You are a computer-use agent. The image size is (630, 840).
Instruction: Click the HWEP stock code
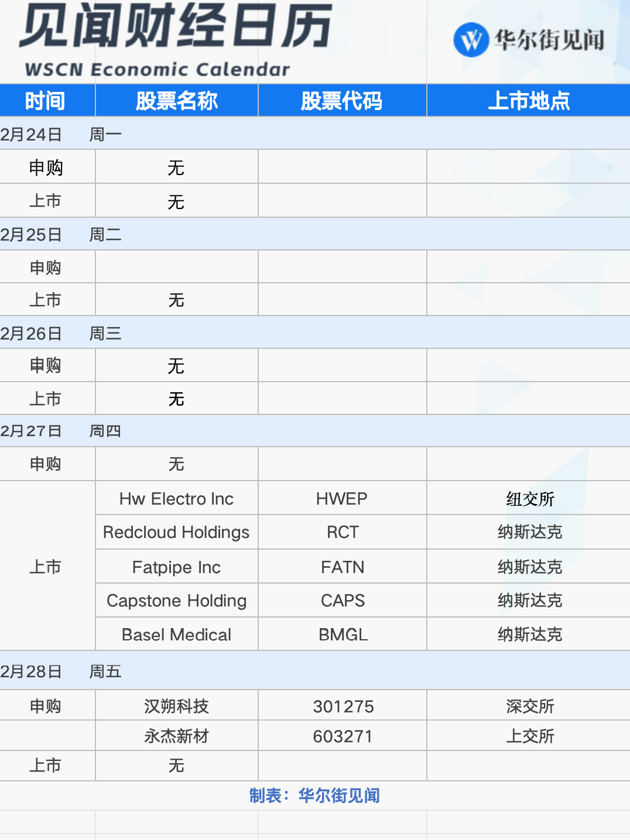coord(342,498)
